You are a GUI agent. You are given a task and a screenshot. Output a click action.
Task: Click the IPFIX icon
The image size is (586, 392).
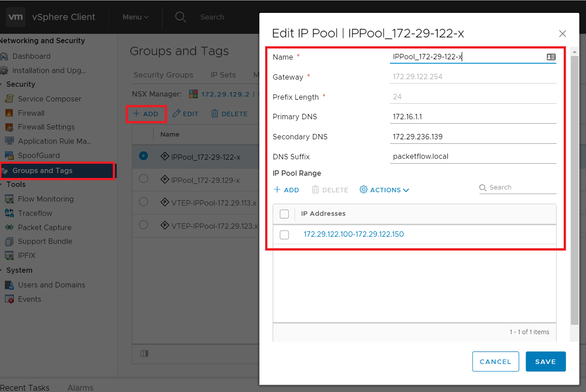(x=9, y=256)
